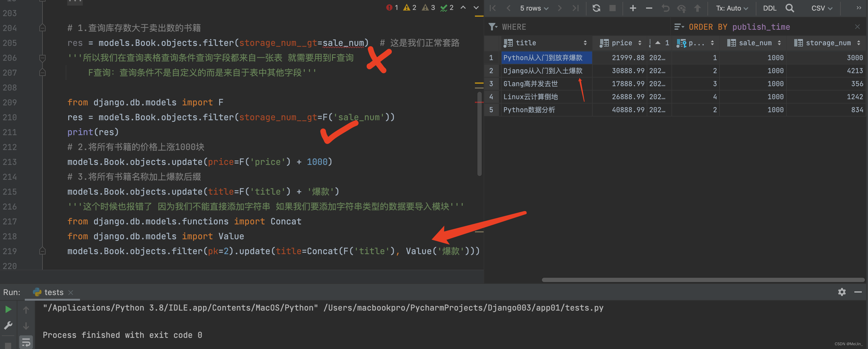This screenshot has width=868, height=349.
Task: Click the title column header
Action: tap(526, 43)
